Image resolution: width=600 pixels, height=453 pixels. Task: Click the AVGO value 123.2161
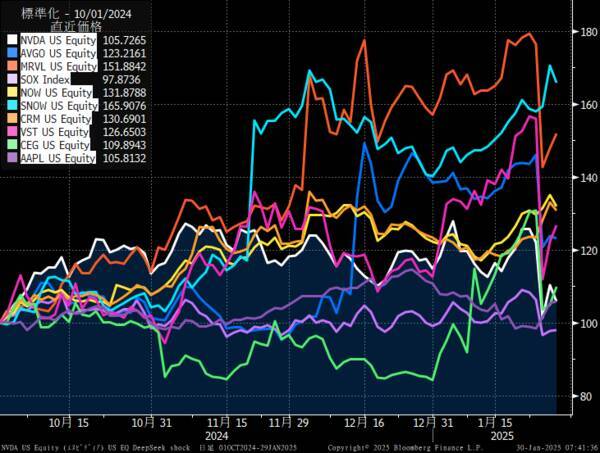(124, 53)
